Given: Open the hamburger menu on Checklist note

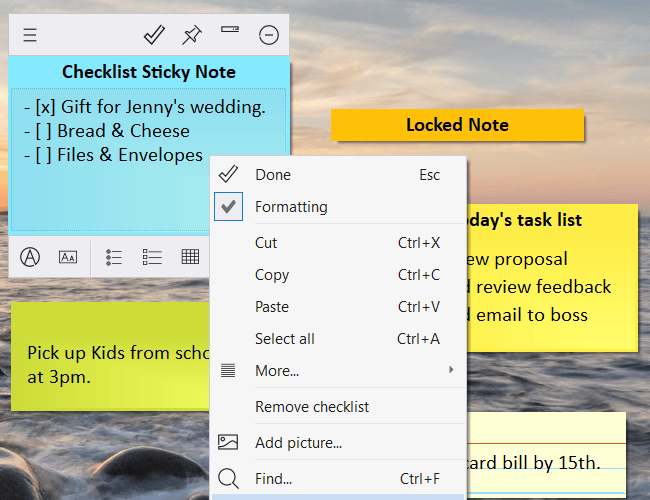Looking at the screenshot, I should 30,35.
